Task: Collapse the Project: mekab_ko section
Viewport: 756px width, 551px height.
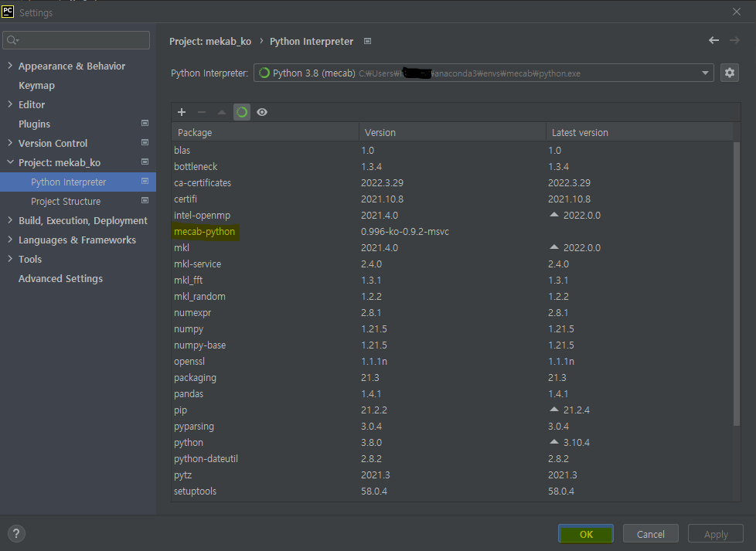Action: coord(10,162)
